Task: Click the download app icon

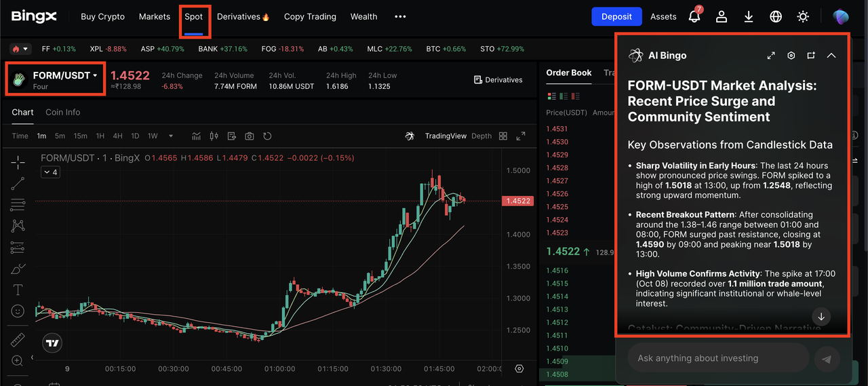Action: pos(749,17)
